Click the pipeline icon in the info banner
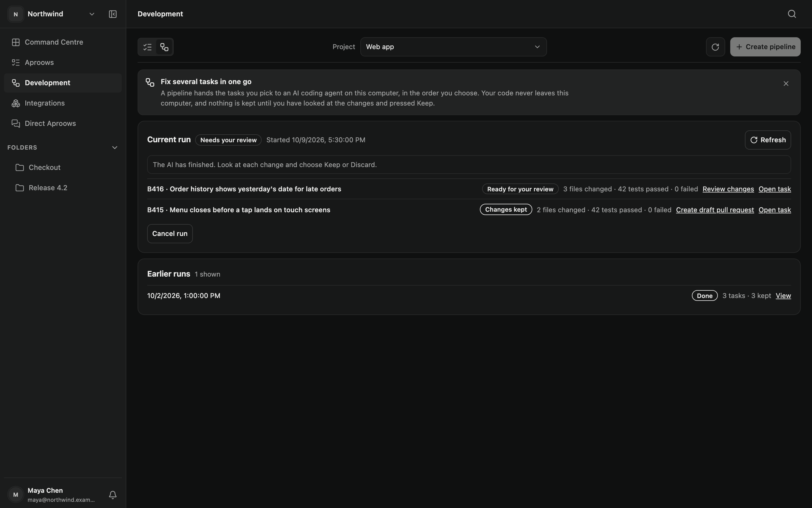Screen dimensions: 812x508 click(x=150, y=82)
